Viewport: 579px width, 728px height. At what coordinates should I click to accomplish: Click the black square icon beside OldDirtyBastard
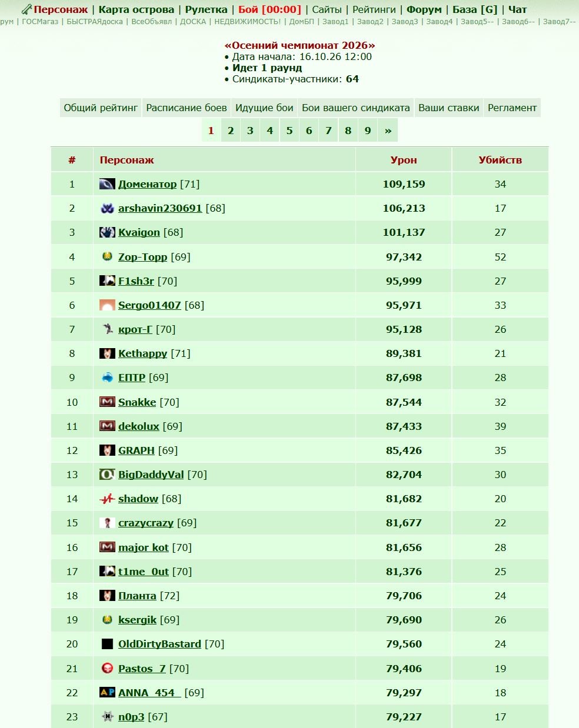tap(107, 644)
